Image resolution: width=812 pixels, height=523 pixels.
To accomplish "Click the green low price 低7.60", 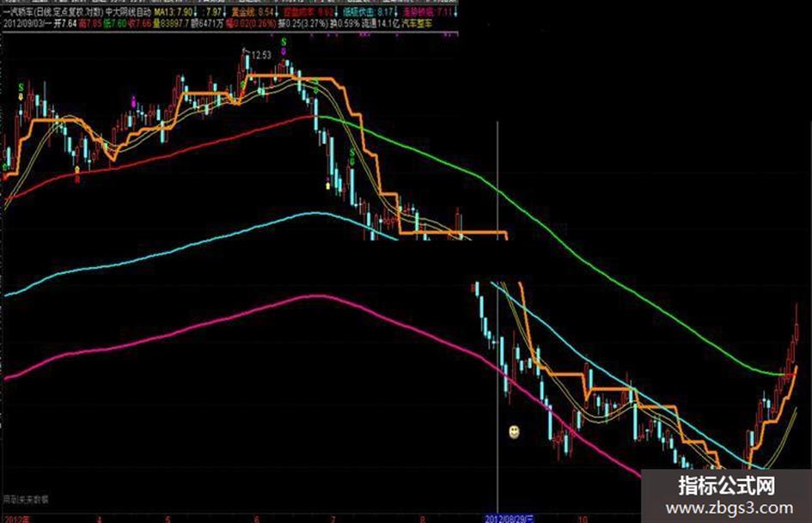I will point(115,23).
